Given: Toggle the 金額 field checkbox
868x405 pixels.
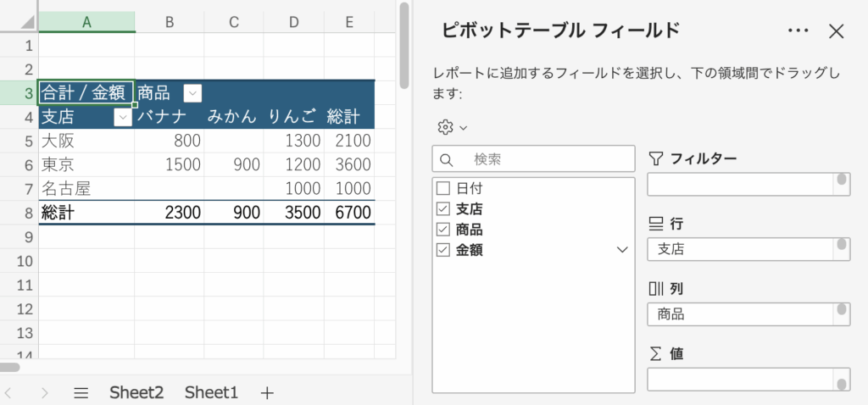Looking at the screenshot, I should pos(442,249).
